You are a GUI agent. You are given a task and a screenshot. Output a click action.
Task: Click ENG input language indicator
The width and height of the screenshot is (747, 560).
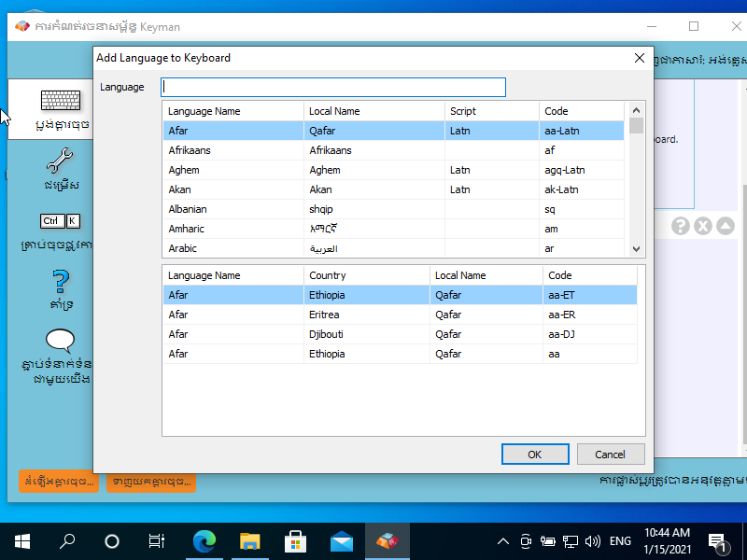620,541
